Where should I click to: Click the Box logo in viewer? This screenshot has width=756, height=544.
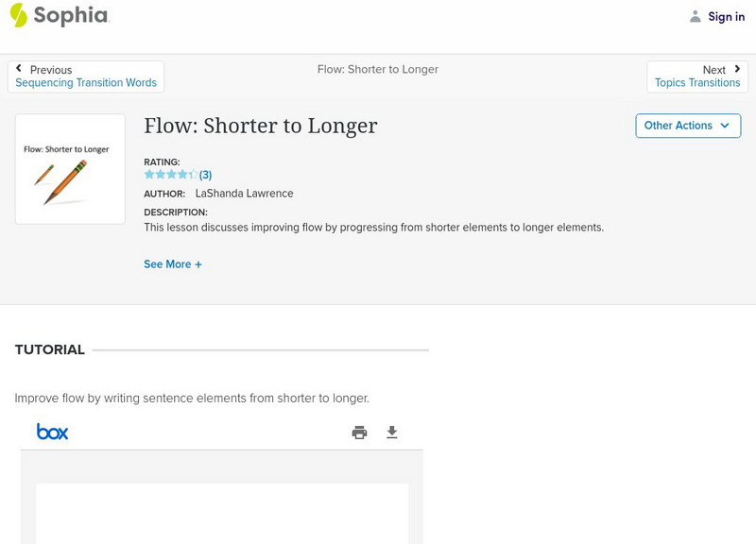pyautogui.click(x=52, y=432)
